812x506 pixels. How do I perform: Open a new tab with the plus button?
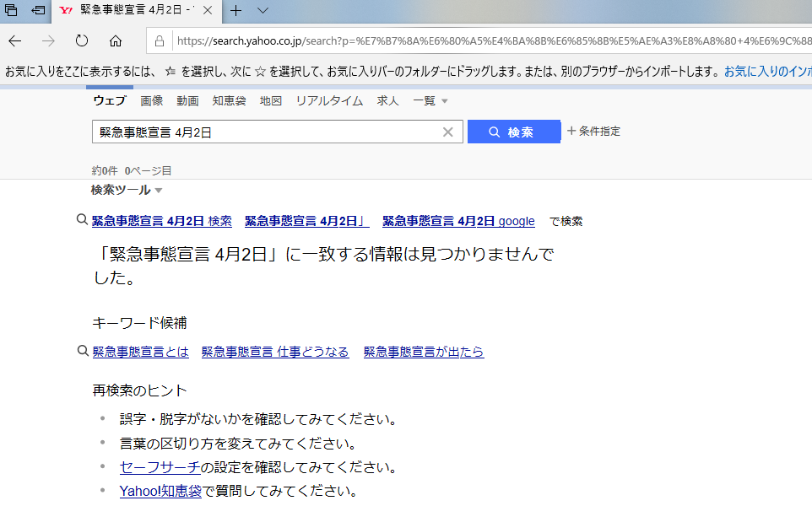235,10
